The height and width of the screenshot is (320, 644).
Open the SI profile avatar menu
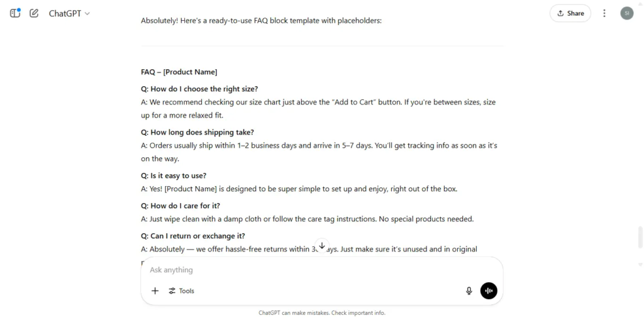(627, 13)
